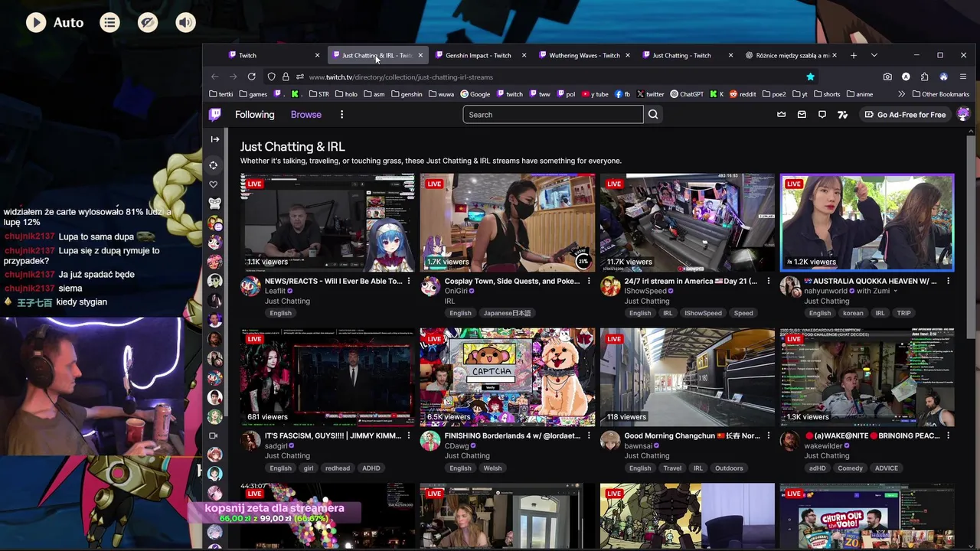
Task: Toggle the speaker sound icon in overlay
Action: (x=186, y=22)
